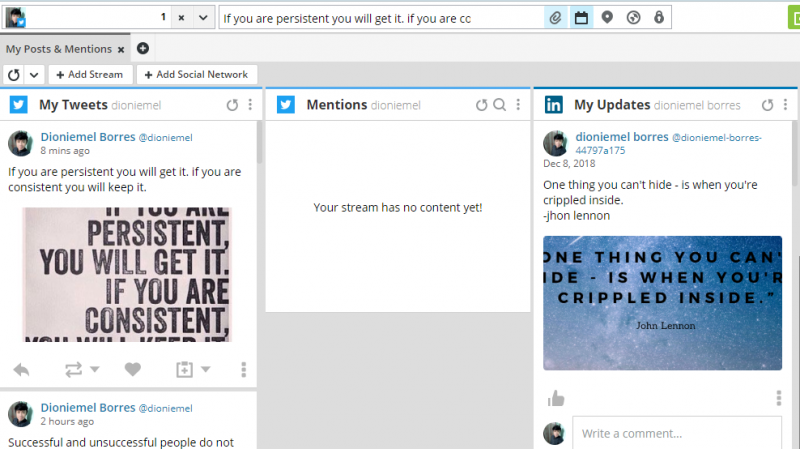Add a new tab with plus icon
800x449 pixels.
(x=143, y=48)
